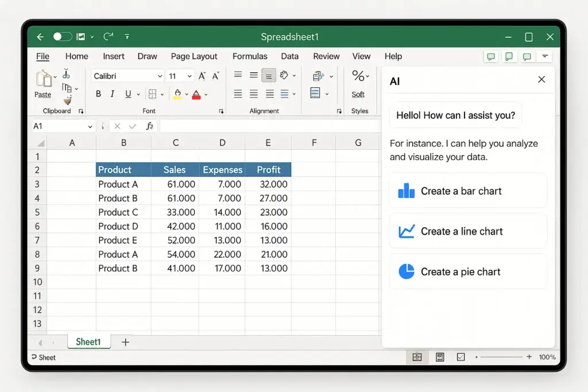Click the percent number format icon
588x392 pixels.
pos(358,76)
